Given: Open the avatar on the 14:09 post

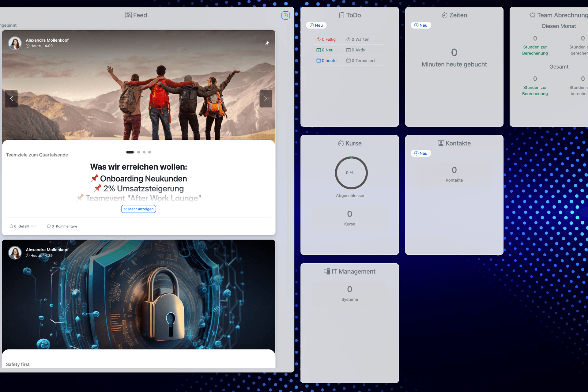Looking at the screenshot, I should pos(15,43).
